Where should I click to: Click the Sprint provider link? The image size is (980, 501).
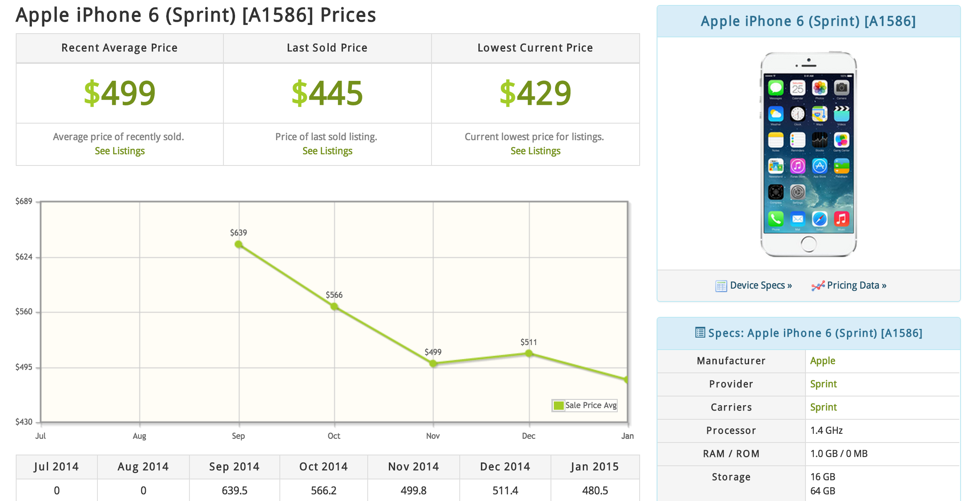pos(823,384)
